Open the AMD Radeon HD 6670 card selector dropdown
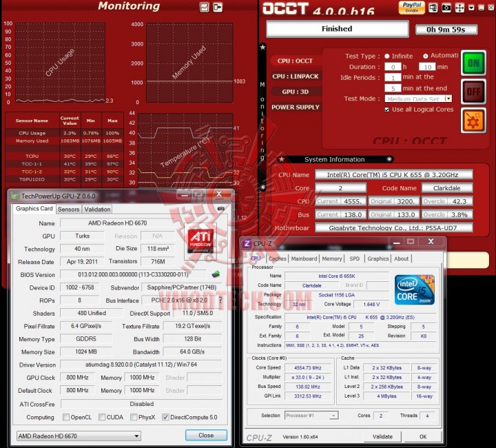This screenshot has width=496, height=448. pos(79,436)
